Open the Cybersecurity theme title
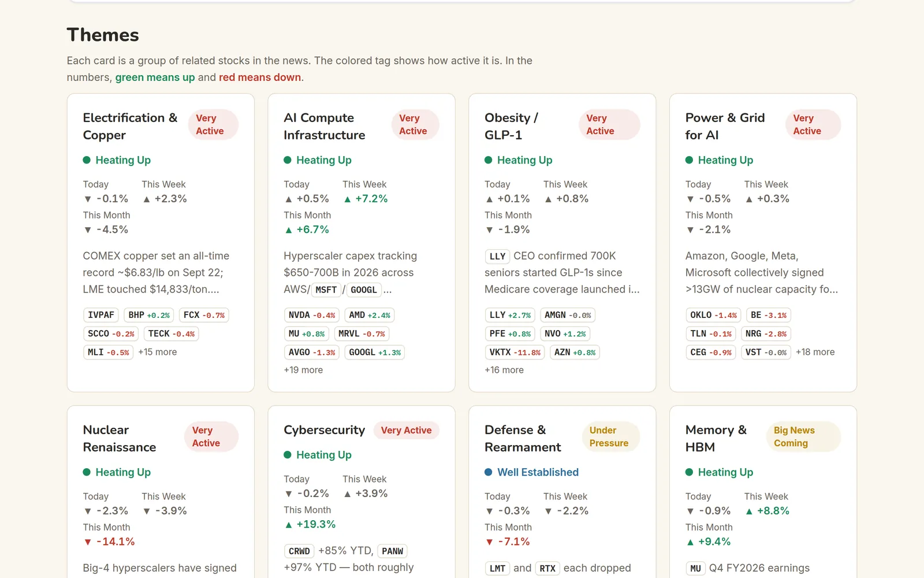 pyautogui.click(x=324, y=430)
